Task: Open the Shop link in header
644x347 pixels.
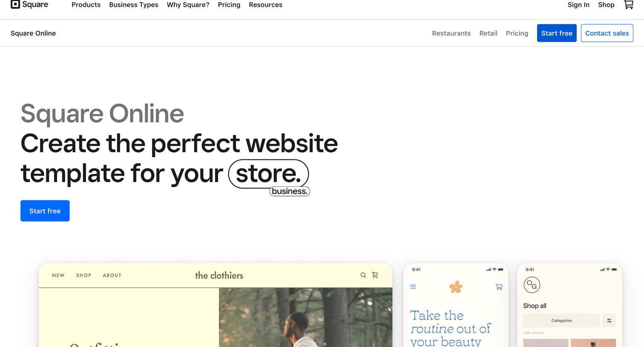Action: click(x=606, y=5)
